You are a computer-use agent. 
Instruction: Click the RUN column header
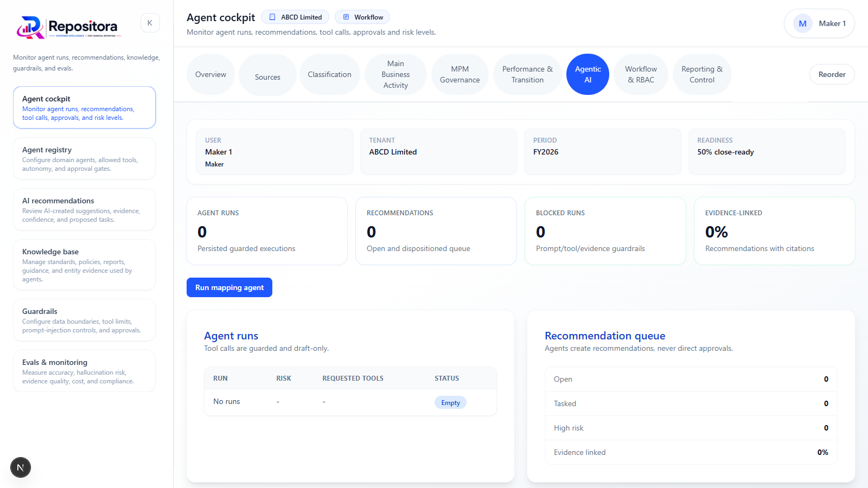220,378
